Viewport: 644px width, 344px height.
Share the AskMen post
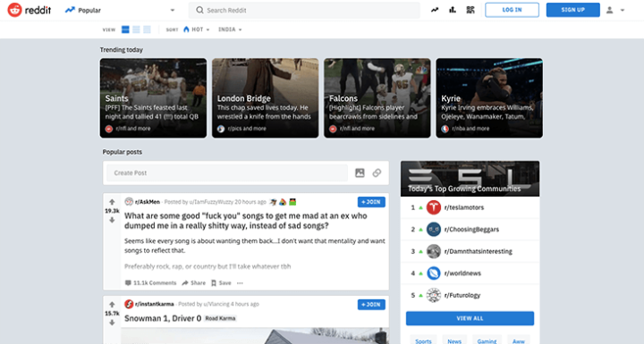(x=193, y=283)
